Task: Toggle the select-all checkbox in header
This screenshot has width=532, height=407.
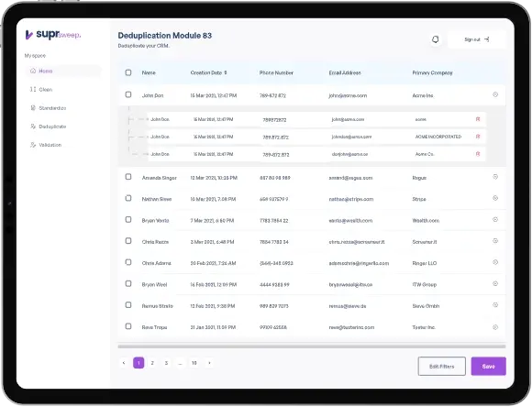Action: 128,72
